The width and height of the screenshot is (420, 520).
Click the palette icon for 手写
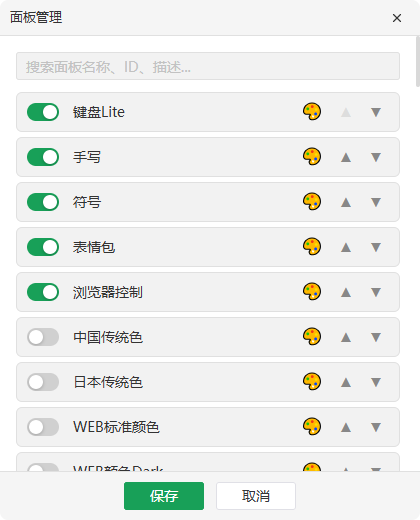(x=312, y=157)
